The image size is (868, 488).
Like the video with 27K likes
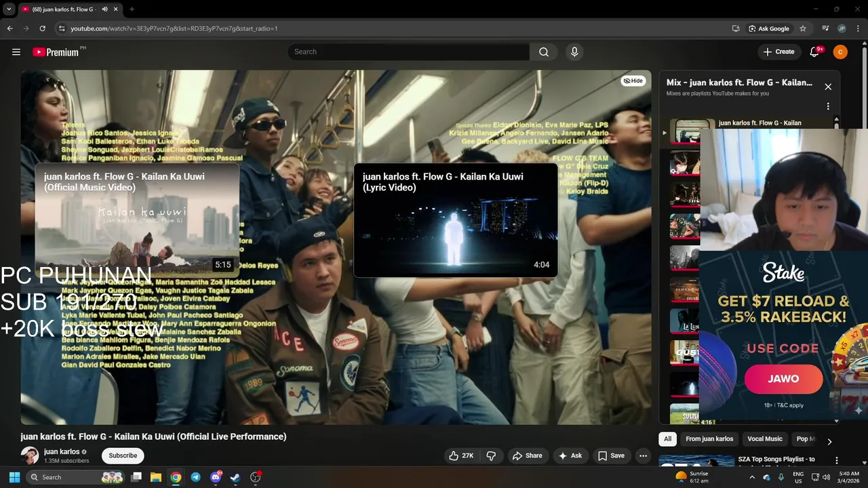pyautogui.click(x=460, y=455)
